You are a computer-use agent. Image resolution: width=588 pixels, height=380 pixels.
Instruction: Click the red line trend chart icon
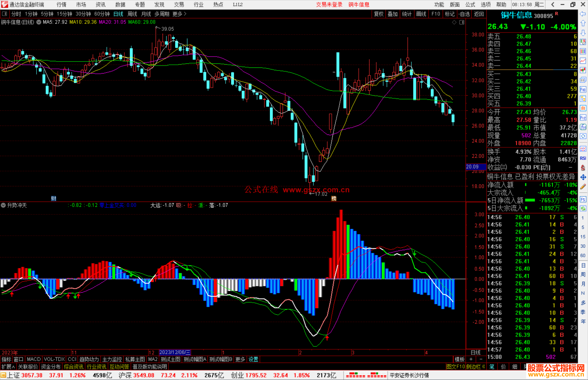click(x=583, y=61)
